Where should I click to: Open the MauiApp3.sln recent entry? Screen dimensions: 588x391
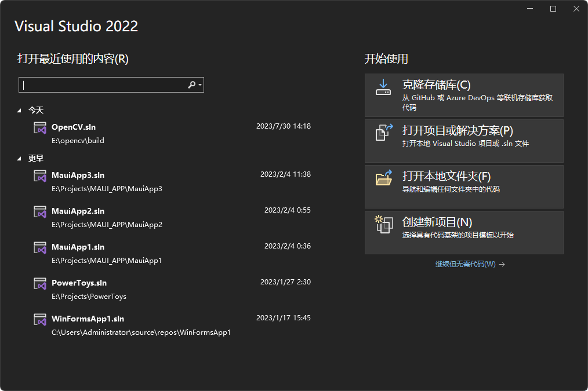click(171, 182)
